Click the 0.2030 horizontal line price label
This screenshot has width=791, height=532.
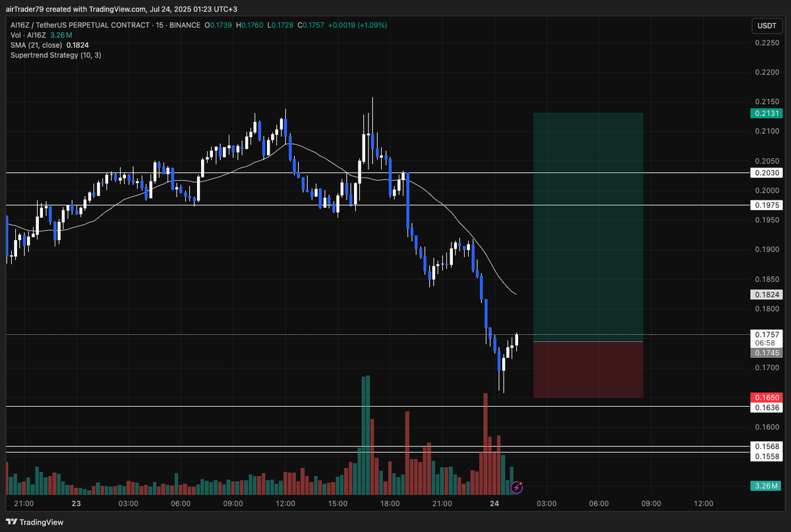click(766, 173)
